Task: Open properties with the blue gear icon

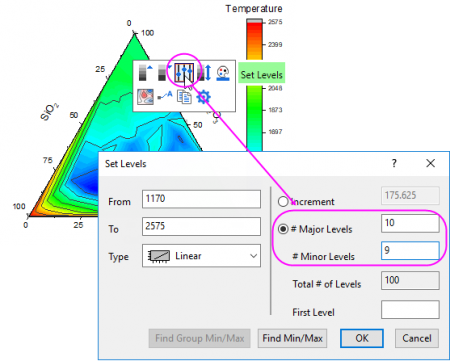Action: coord(203,97)
